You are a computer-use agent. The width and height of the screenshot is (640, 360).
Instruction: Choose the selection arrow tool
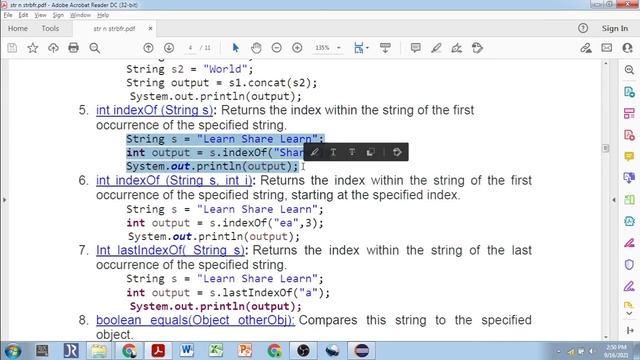[236, 48]
